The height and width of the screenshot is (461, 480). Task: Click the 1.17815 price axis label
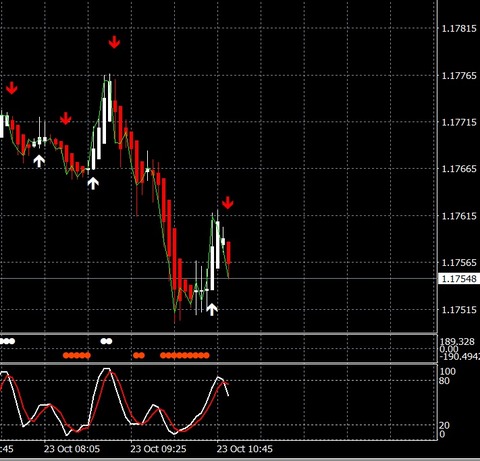click(x=459, y=29)
